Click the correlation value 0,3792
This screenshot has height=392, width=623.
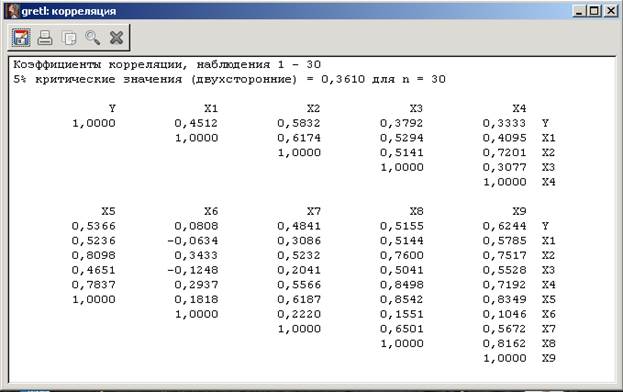(x=402, y=123)
